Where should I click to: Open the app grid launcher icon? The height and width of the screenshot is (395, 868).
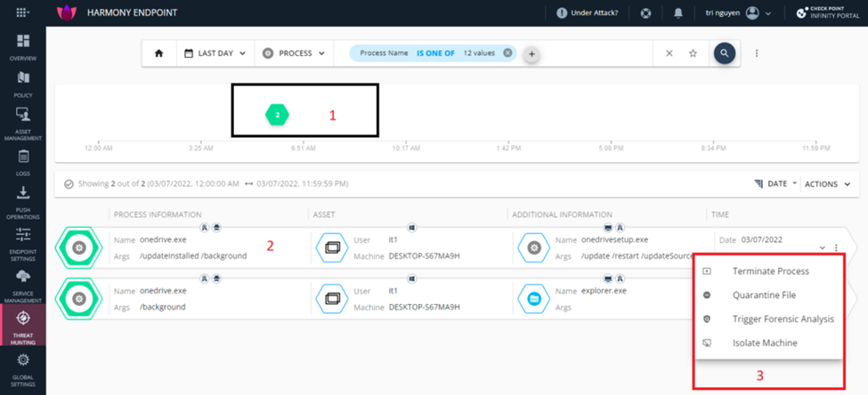22,12
